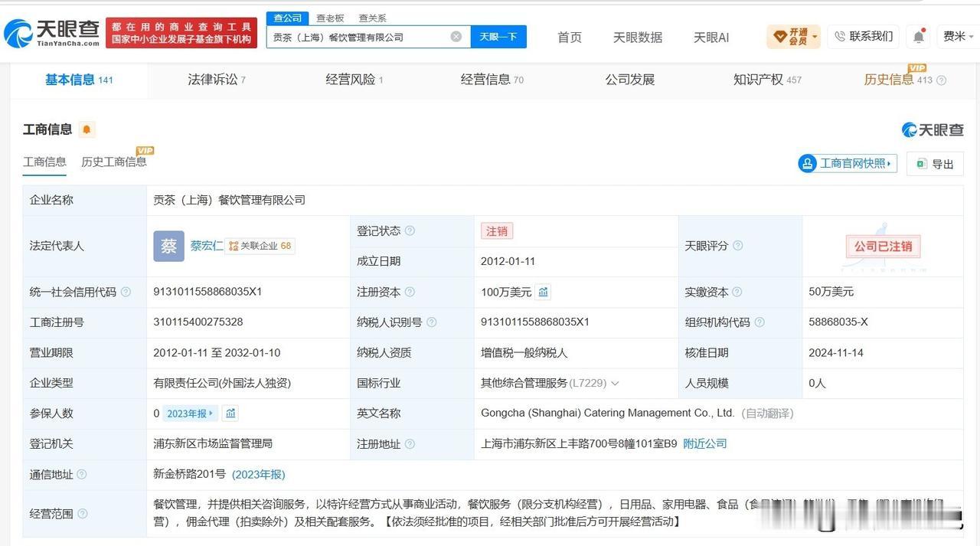The image size is (980, 546).
Task: Click help icon next to 注册地址
Action: click(x=410, y=444)
